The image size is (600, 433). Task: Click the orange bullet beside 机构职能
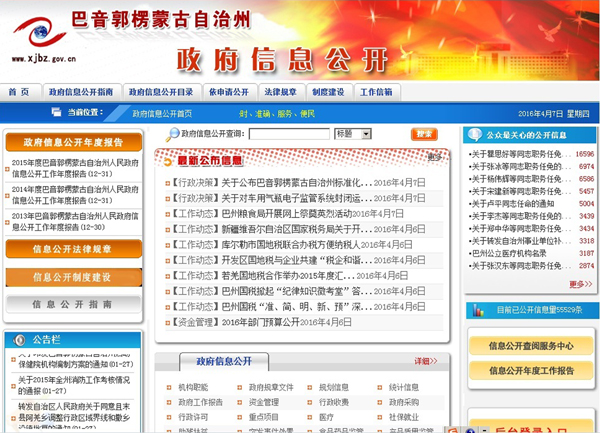[169, 387]
